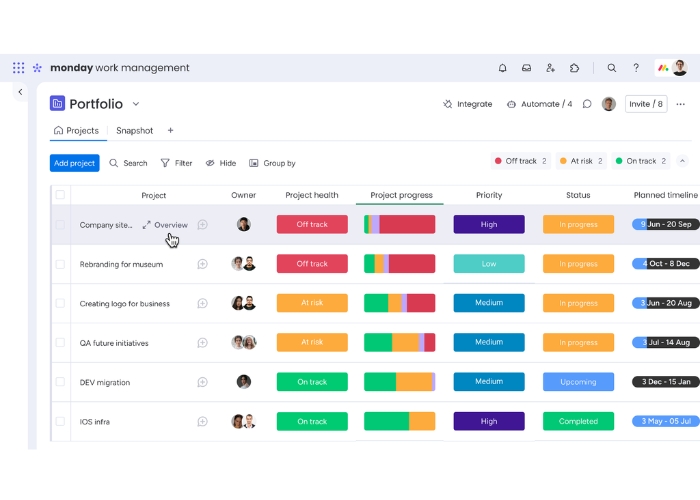This screenshot has width=700, height=500.
Task: Expand the Portfolio title dropdown arrow
Action: click(x=136, y=104)
